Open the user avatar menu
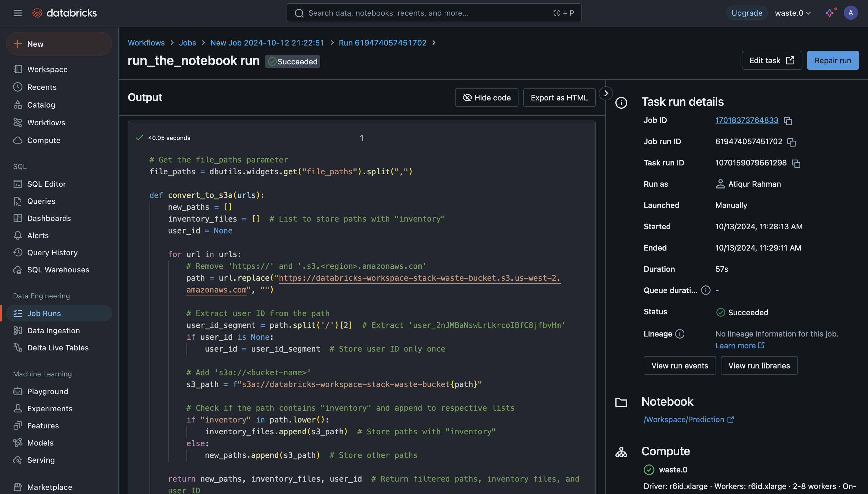The height and width of the screenshot is (494, 868). pos(850,13)
